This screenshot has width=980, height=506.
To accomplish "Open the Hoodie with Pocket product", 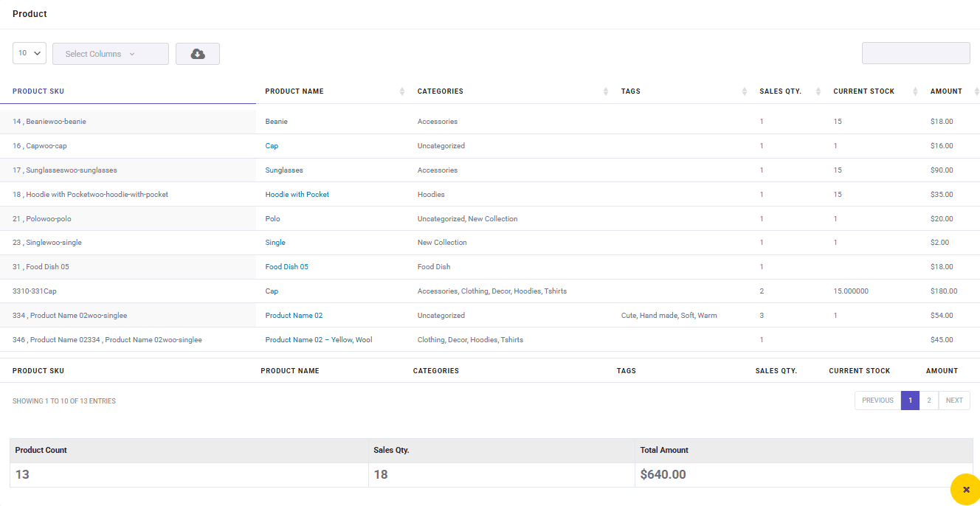I will pyautogui.click(x=297, y=194).
